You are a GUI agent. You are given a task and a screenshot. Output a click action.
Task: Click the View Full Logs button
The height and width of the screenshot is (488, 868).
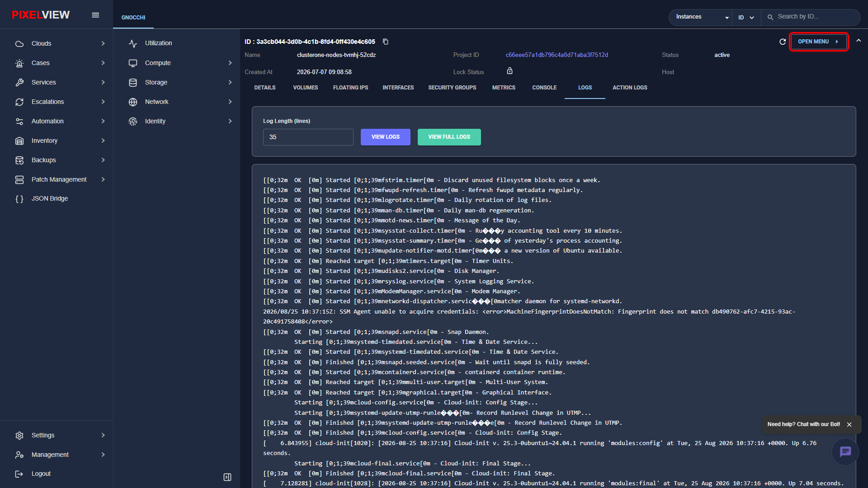[449, 137]
